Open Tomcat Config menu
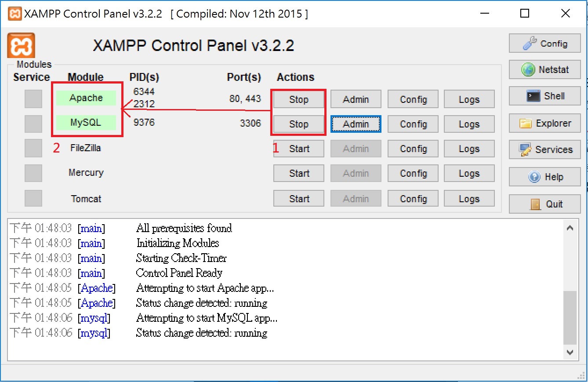 pyautogui.click(x=413, y=199)
